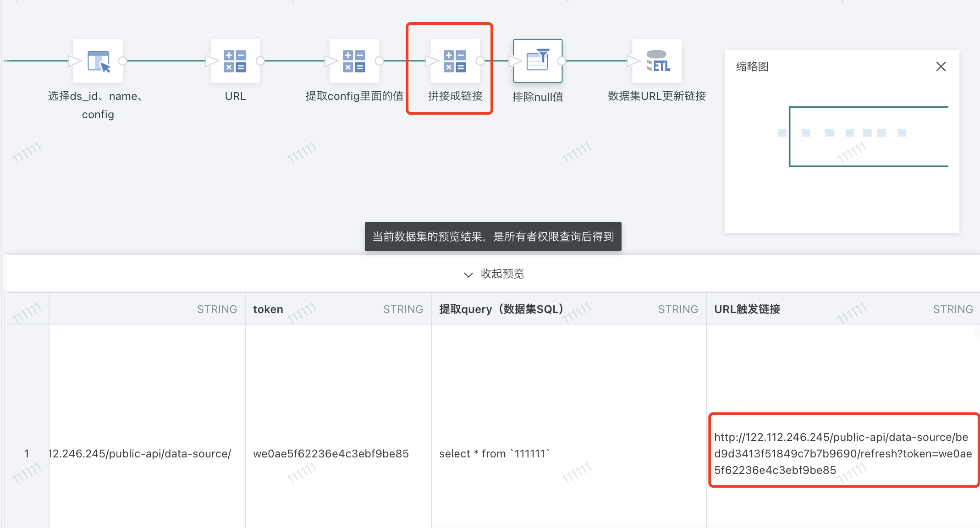The height and width of the screenshot is (528, 980).
Task: Select the generated refresh URL cell
Action: (x=842, y=453)
